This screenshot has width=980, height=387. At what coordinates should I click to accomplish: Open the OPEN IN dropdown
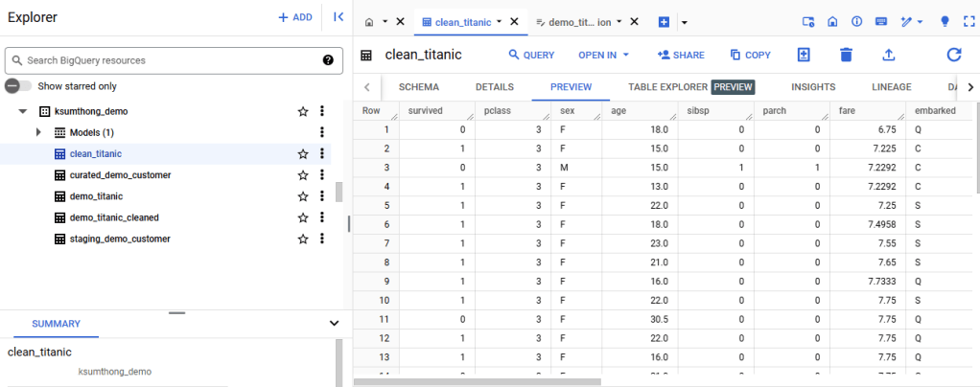(x=603, y=56)
